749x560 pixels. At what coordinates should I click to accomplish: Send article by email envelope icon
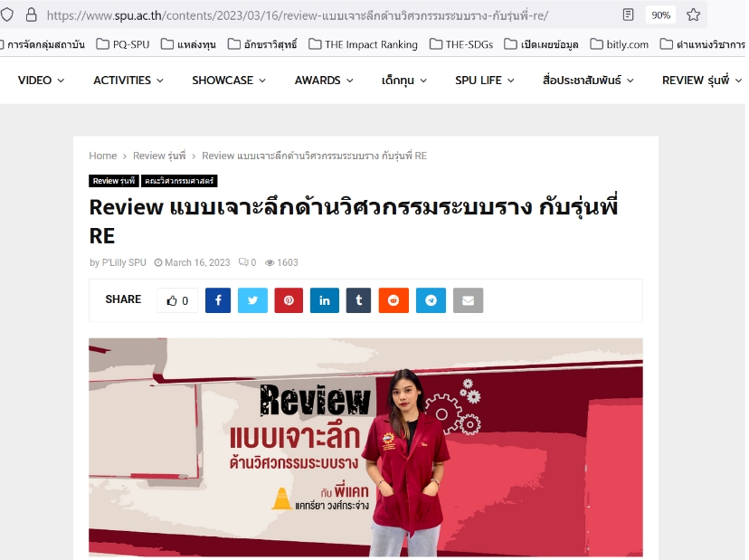pos(469,300)
